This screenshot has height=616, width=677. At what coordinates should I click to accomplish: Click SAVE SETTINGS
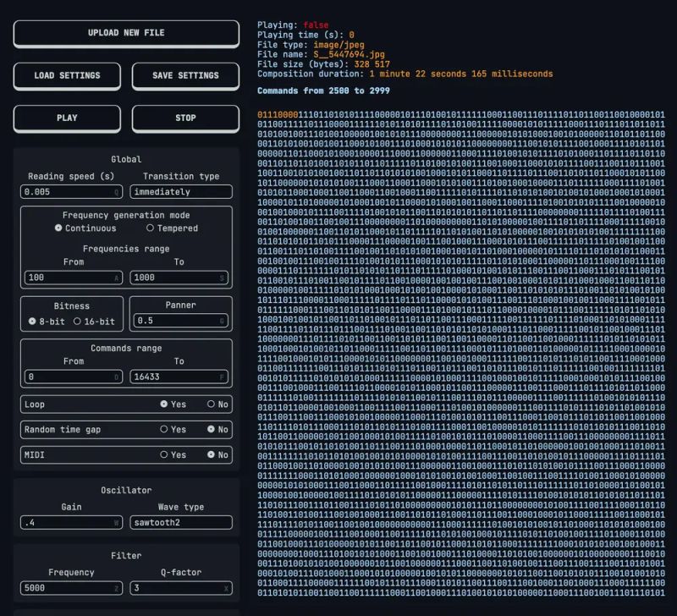pyautogui.click(x=184, y=75)
